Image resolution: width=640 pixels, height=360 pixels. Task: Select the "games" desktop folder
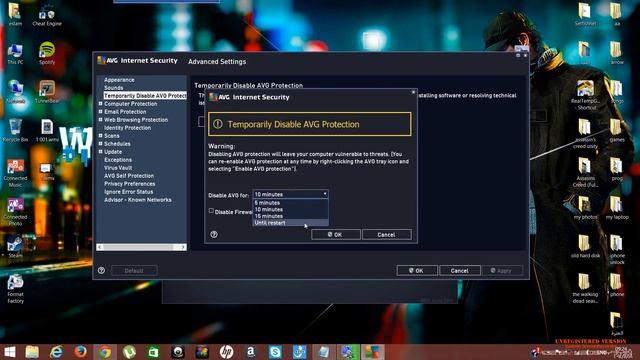point(617,130)
